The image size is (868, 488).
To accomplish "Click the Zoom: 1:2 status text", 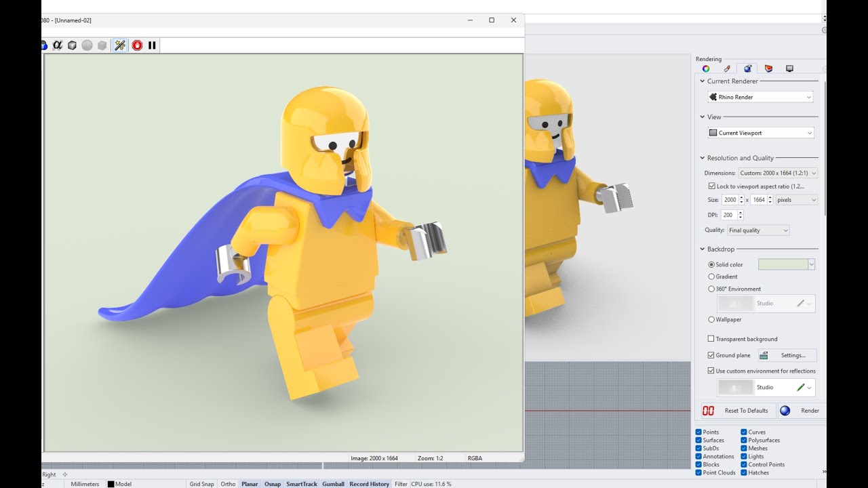I will (x=430, y=458).
